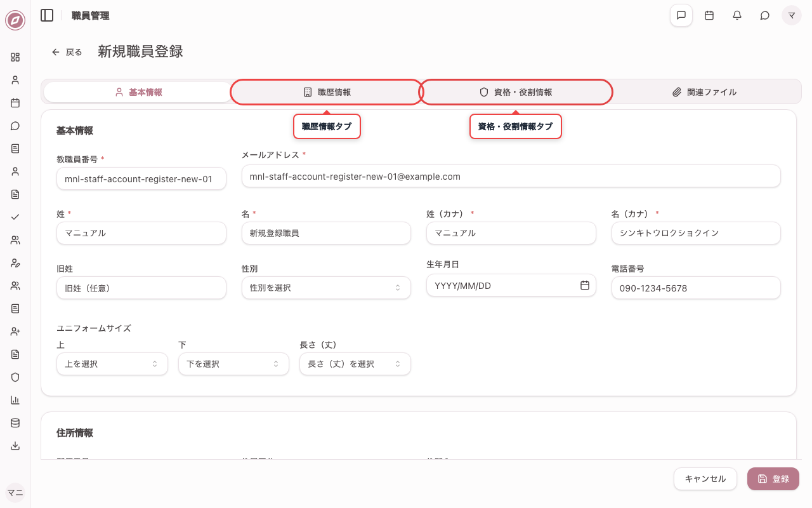Viewport: 812px width, 508px height.
Task: Focus the 旧姓 optional input field
Action: [141, 288]
